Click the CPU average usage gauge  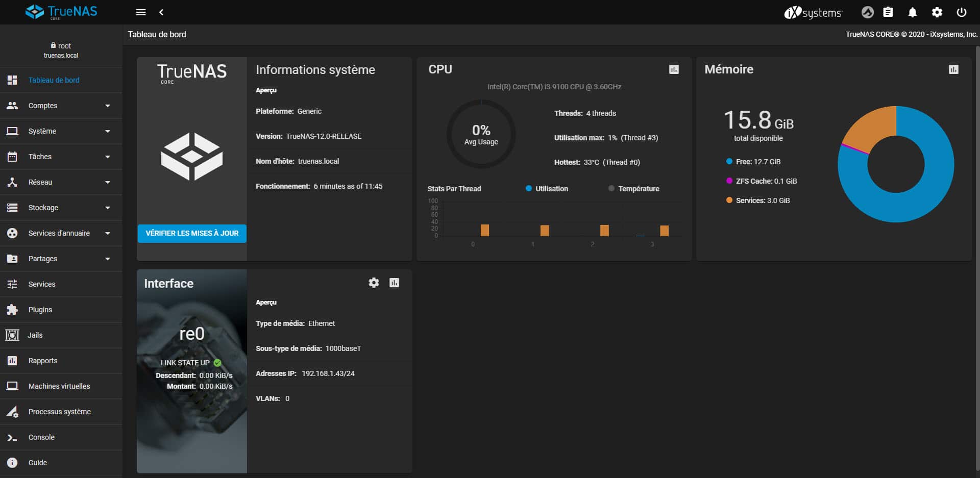pyautogui.click(x=481, y=134)
